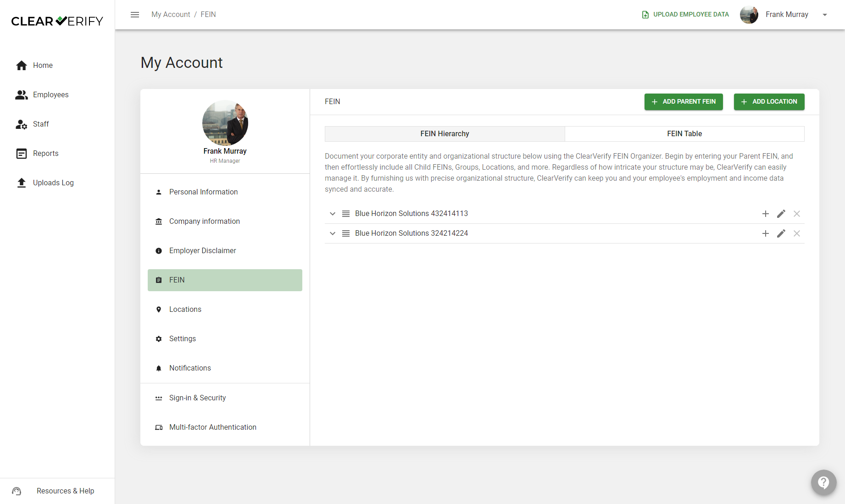
Task: Click the Reports icon
Action: tap(22, 154)
